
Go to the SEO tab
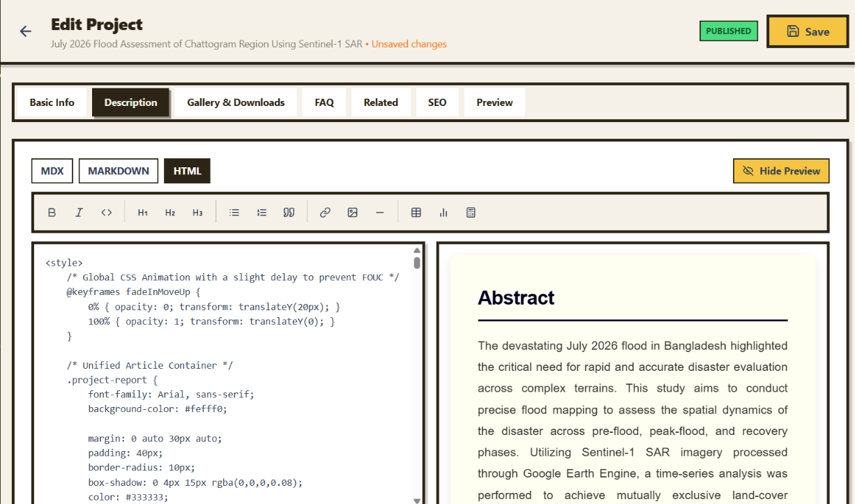click(437, 102)
